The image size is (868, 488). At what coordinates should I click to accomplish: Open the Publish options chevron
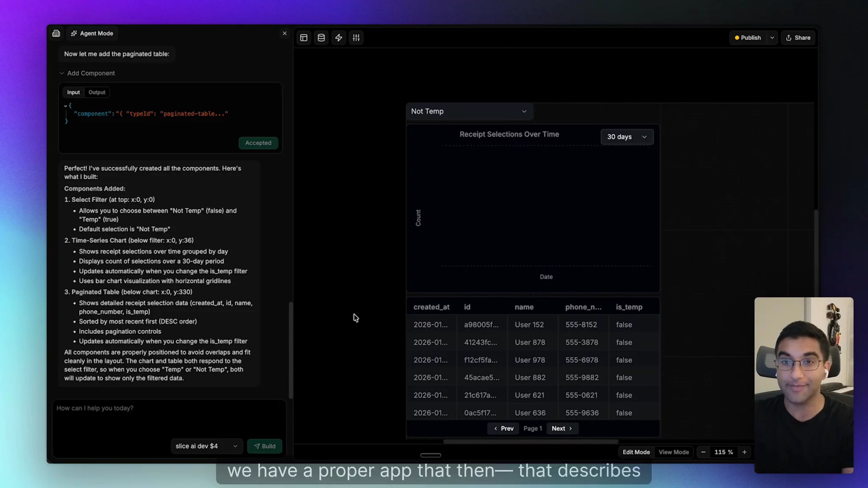point(772,38)
